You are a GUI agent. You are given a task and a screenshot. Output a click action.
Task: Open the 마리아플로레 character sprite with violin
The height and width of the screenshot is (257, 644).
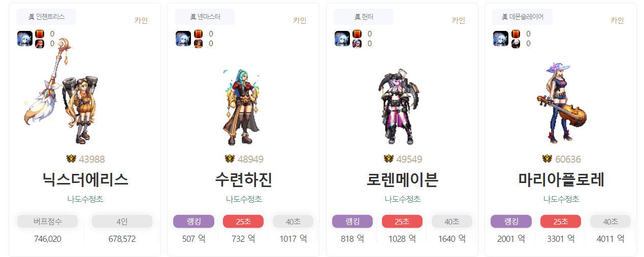coord(561,102)
